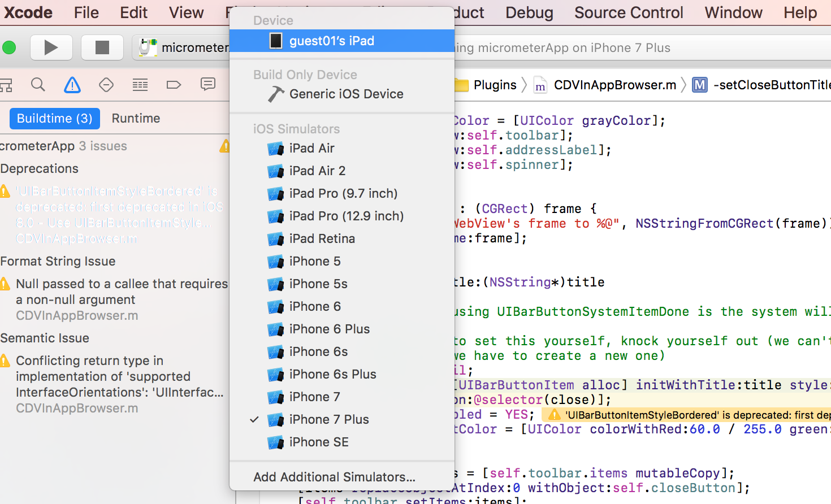Show the Issue navigator triangle icon

(72, 85)
